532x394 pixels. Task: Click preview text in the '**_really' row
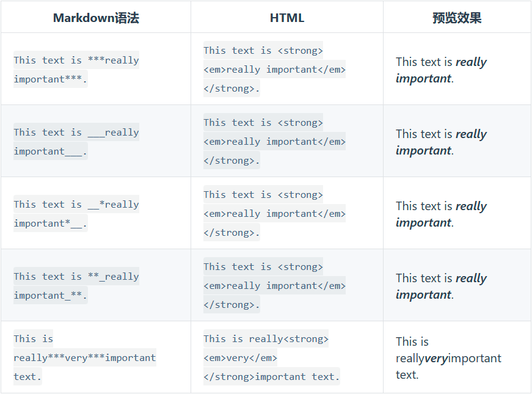click(441, 286)
